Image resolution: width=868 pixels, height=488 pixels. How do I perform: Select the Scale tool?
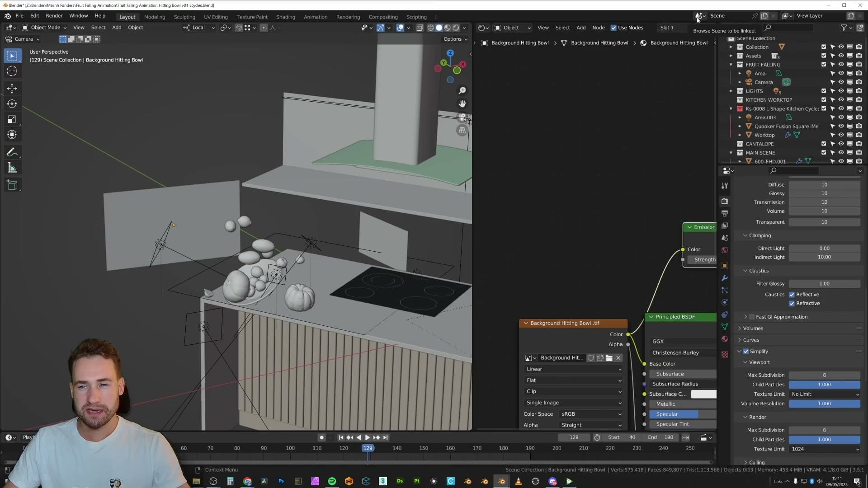[x=12, y=119]
